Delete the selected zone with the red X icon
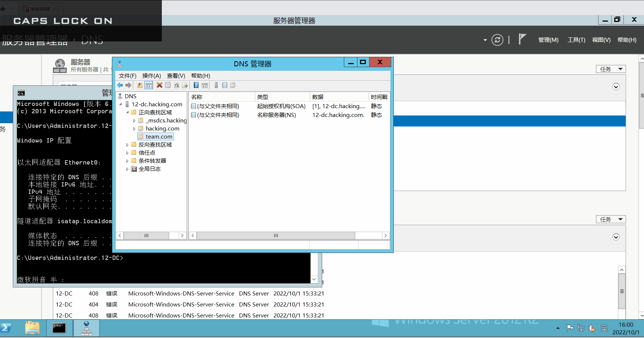 tap(159, 85)
